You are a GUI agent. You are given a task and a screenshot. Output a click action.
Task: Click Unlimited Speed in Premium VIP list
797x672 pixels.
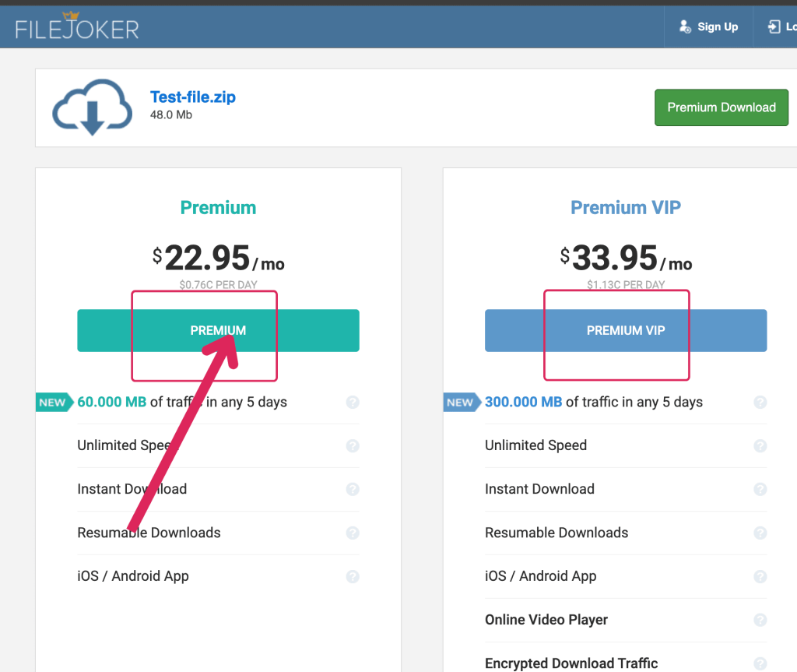tap(535, 445)
